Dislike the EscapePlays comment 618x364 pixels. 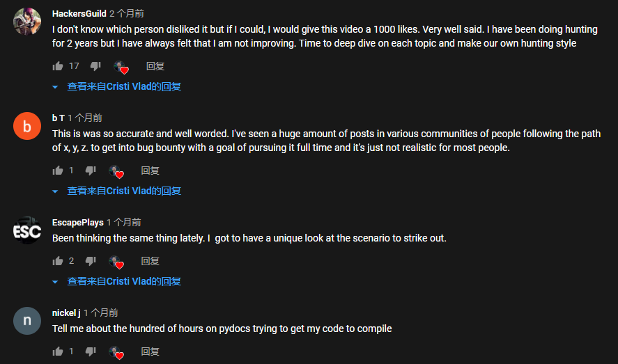pos(91,261)
